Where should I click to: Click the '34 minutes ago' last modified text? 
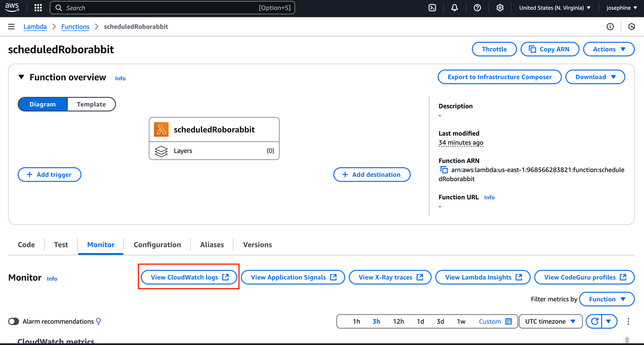(x=461, y=142)
